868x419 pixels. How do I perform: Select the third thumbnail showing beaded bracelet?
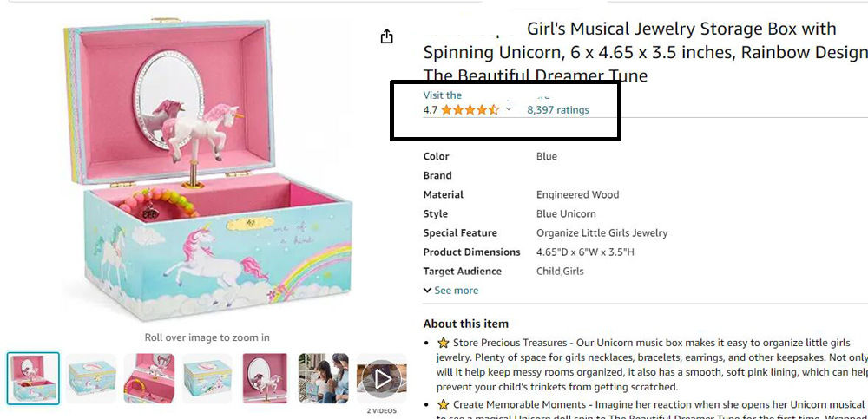(149, 378)
